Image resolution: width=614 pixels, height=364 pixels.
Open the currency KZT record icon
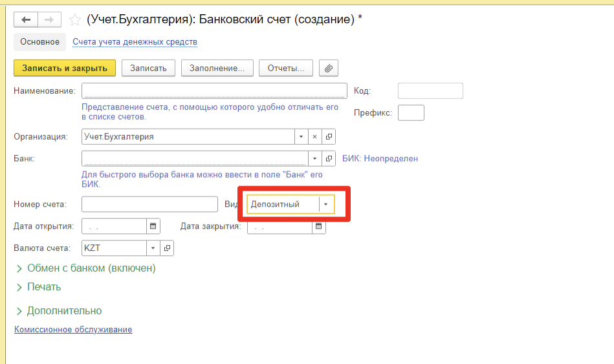[166, 248]
